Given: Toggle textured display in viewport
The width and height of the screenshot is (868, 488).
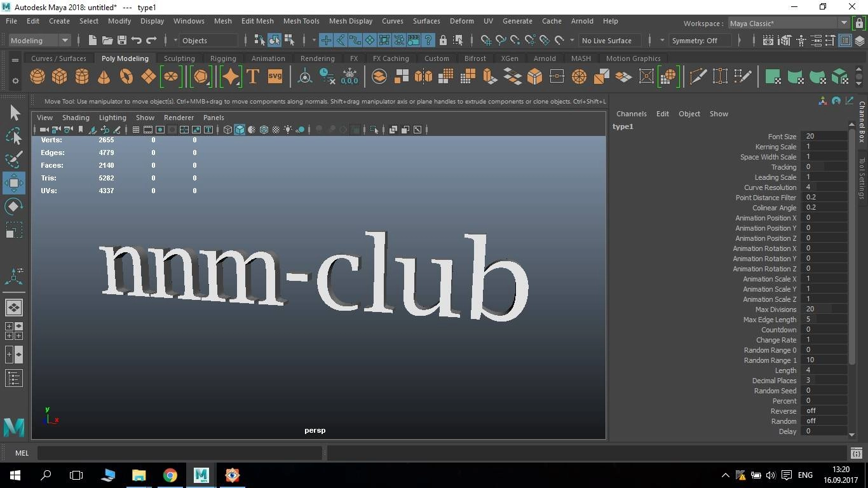Looking at the screenshot, I should 276,130.
